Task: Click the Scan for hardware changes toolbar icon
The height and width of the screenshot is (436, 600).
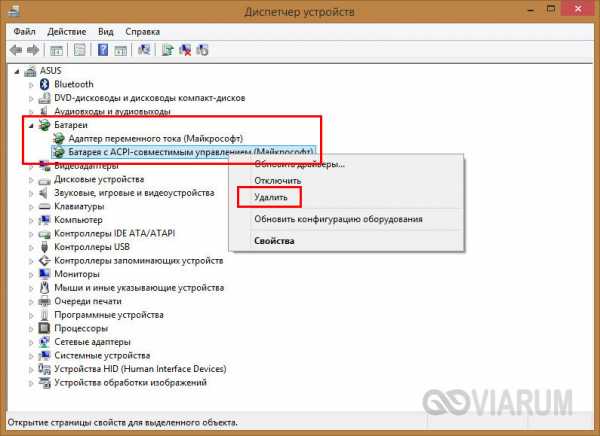Action: coord(145,49)
